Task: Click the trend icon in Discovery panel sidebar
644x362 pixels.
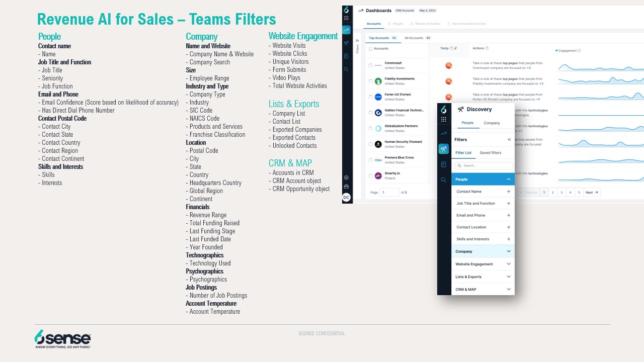Action: pyautogui.click(x=443, y=134)
